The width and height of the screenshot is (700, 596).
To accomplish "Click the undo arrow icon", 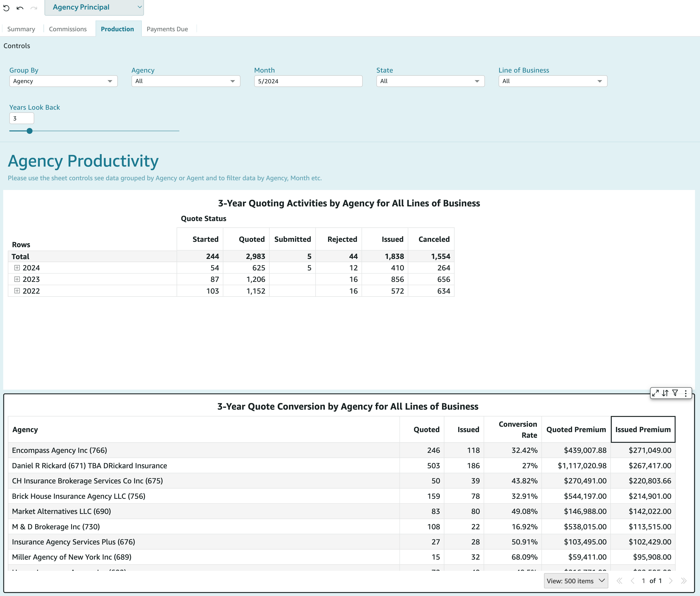I will (20, 8).
